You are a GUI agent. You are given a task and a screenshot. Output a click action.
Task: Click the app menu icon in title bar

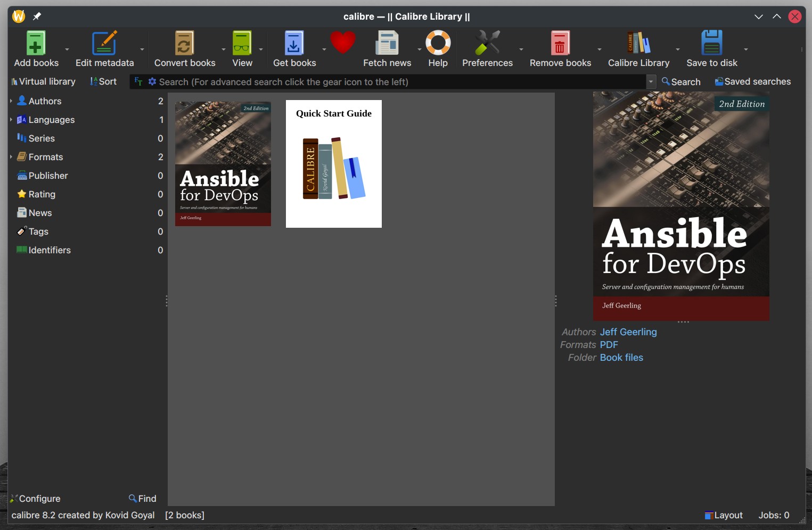coord(19,16)
